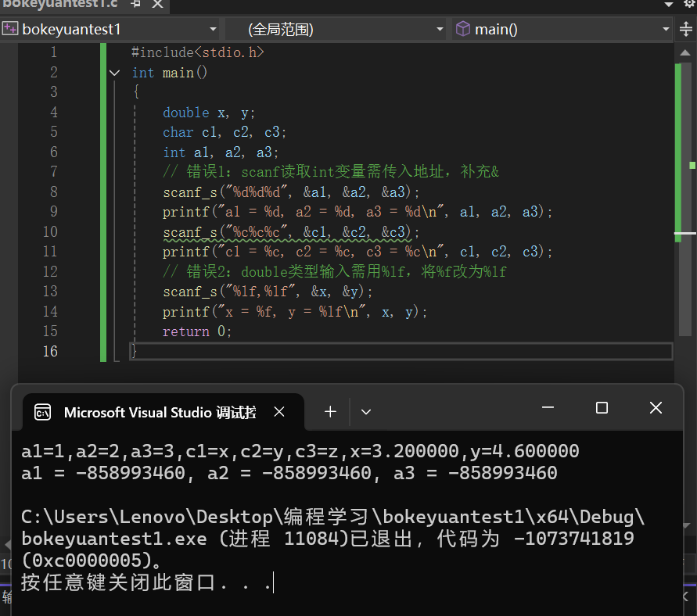Click the editor scrollbar up arrow

[685, 53]
